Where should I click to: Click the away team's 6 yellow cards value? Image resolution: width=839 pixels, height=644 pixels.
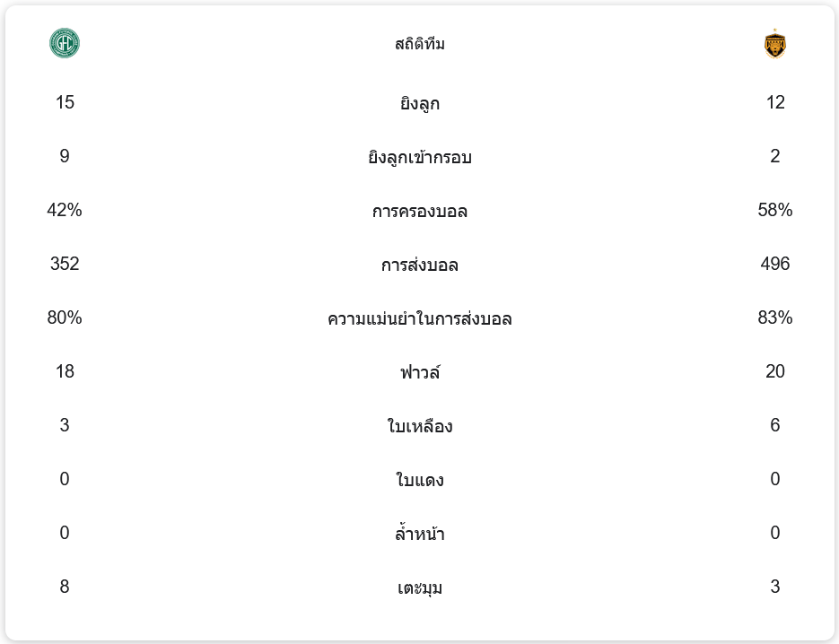[775, 425]
